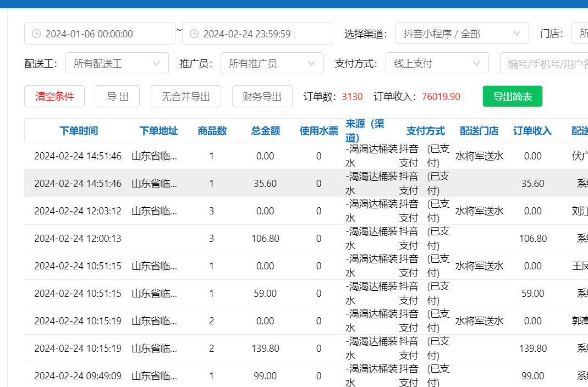Open the 门店 store dropdown
This screenshot has height=387, width=588.
coord(580,34)
